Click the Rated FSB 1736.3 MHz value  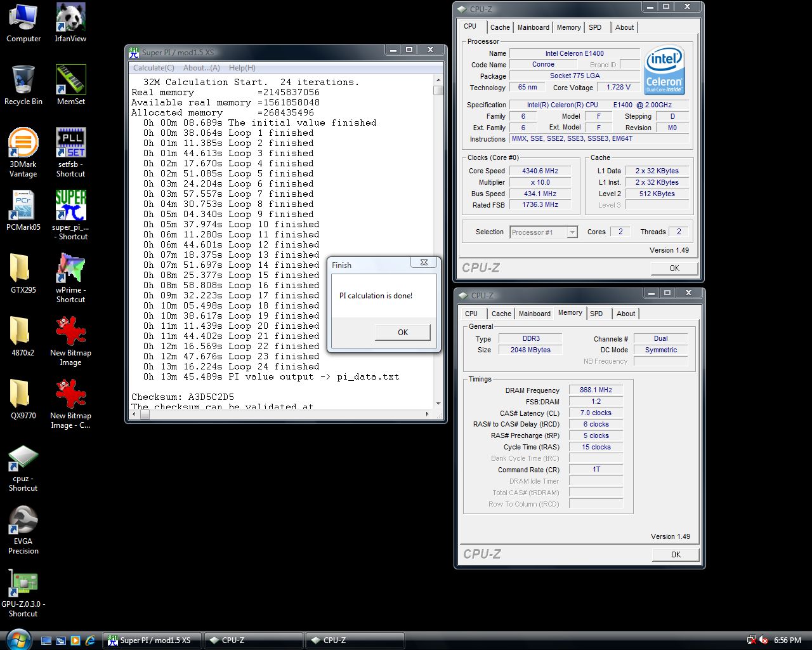[540, 205]
